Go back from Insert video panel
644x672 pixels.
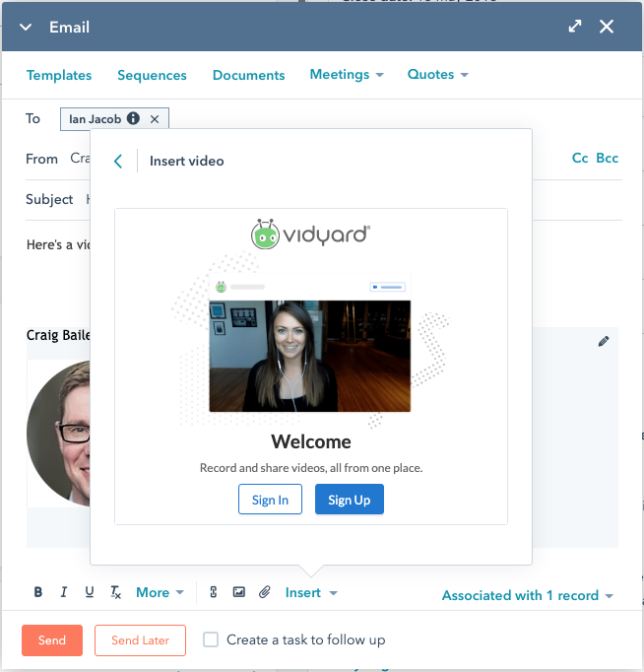118,161
